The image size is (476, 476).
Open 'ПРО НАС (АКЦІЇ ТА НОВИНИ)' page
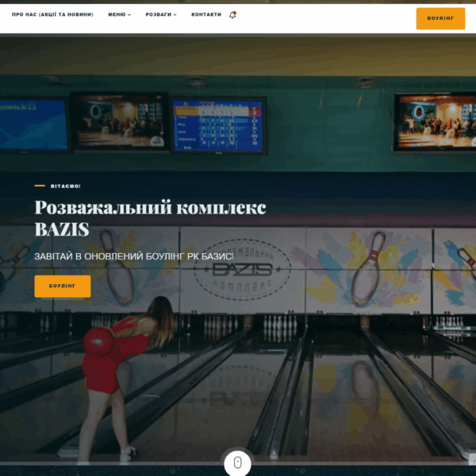52,14
